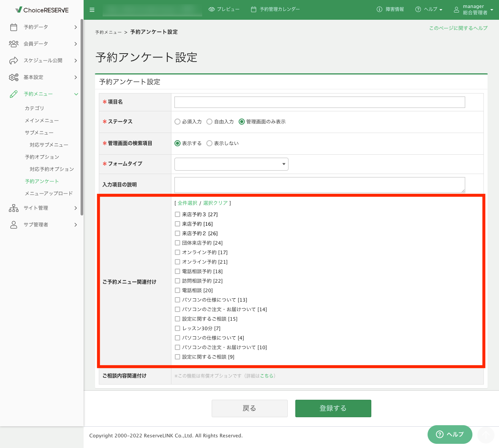The image size is (499, 448).
Task: Tick the 団体来店予約 [24] checkbox
Action: click(177, 243)
